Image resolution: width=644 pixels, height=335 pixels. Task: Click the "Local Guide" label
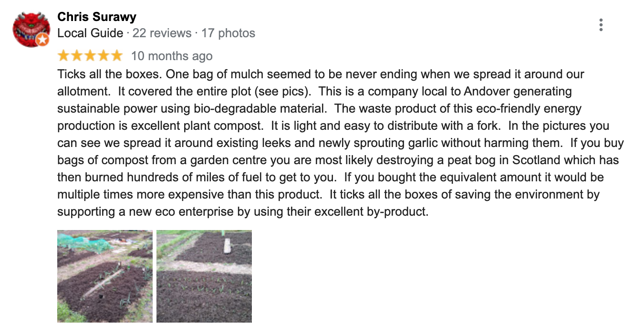(x=91, y=33)
